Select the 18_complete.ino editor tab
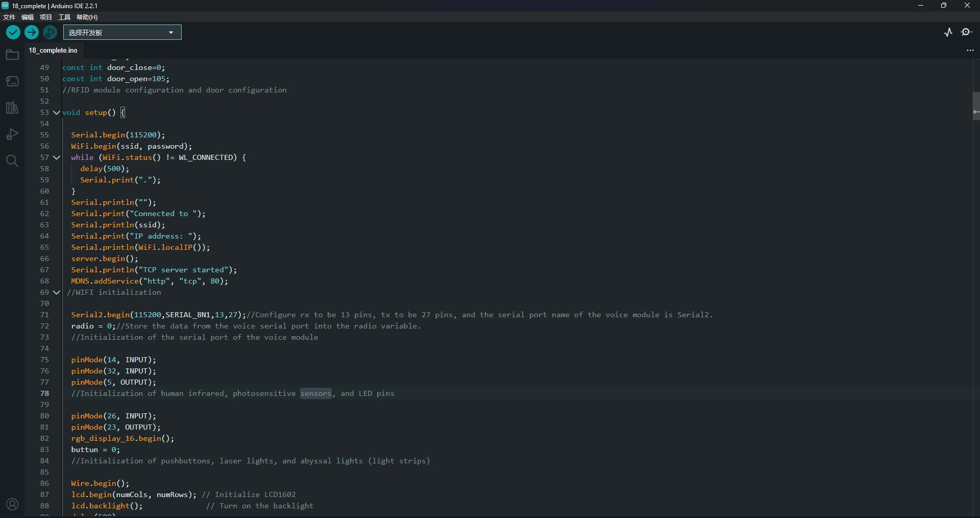Viewport: 980px width, 518px height. 53,50
